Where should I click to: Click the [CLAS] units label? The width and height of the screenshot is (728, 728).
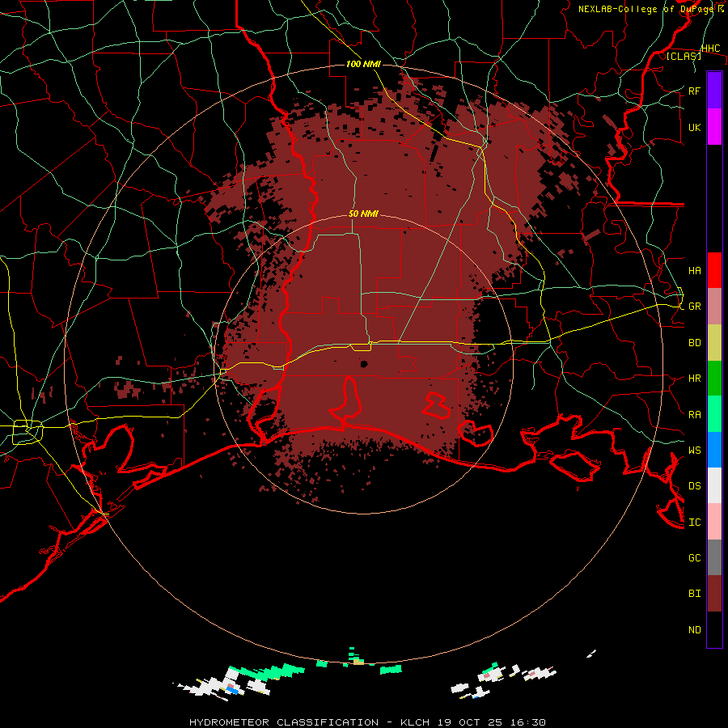(684, 56)
